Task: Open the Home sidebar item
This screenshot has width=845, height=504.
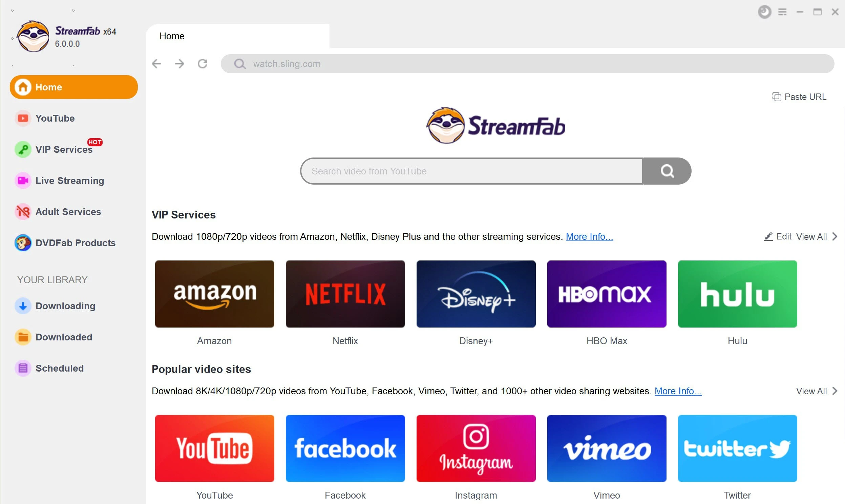Action: click(74, 87)
